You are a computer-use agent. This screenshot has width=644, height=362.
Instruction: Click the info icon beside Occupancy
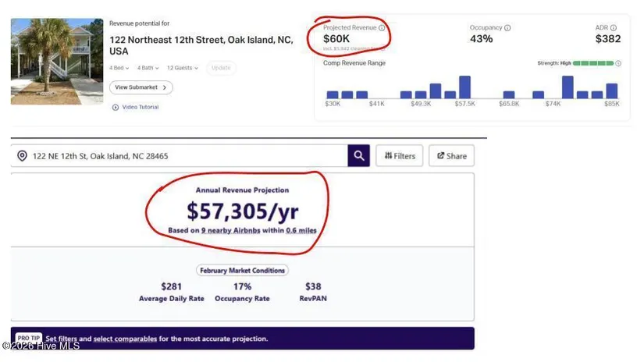(x=507, y=28)
